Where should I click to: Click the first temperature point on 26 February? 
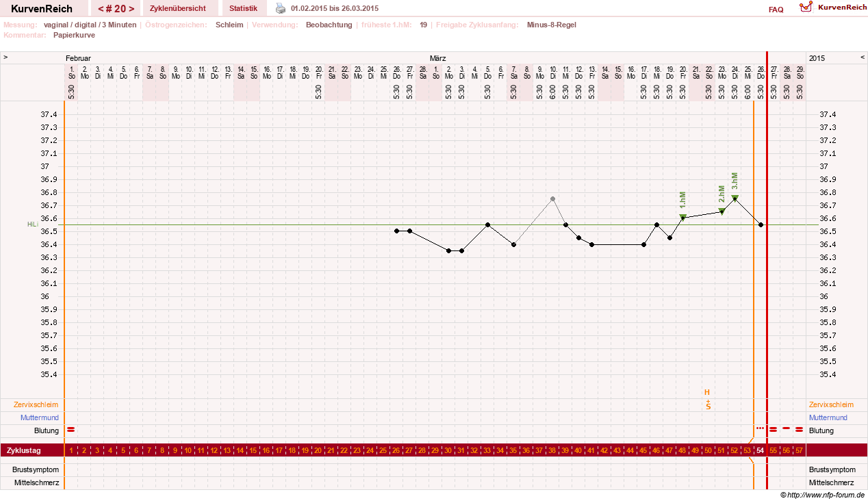pyautogui.click(x=396, y=231)
